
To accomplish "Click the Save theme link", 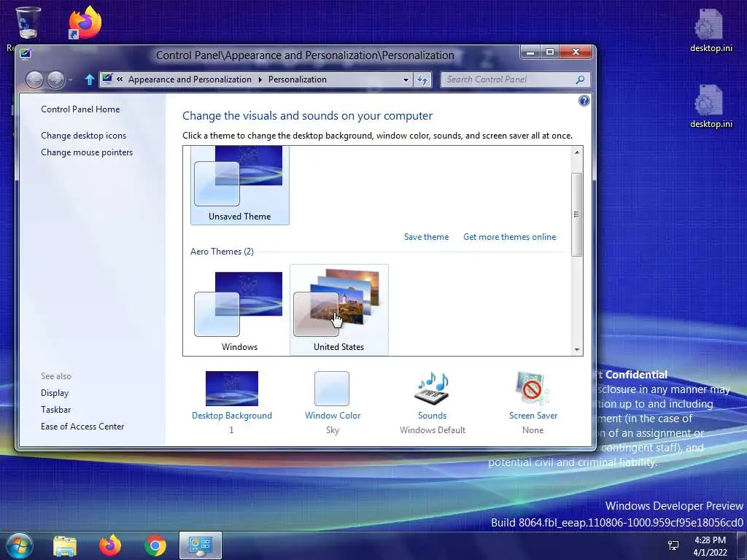I will click(x=426, y=237).
